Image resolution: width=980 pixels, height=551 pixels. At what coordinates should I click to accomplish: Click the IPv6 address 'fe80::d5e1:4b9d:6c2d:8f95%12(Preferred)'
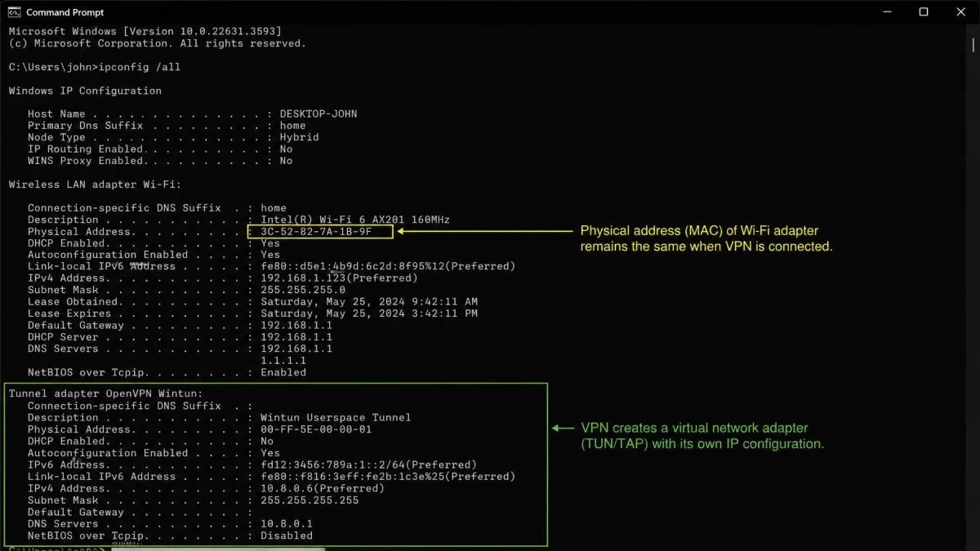[x=388, y=267]
